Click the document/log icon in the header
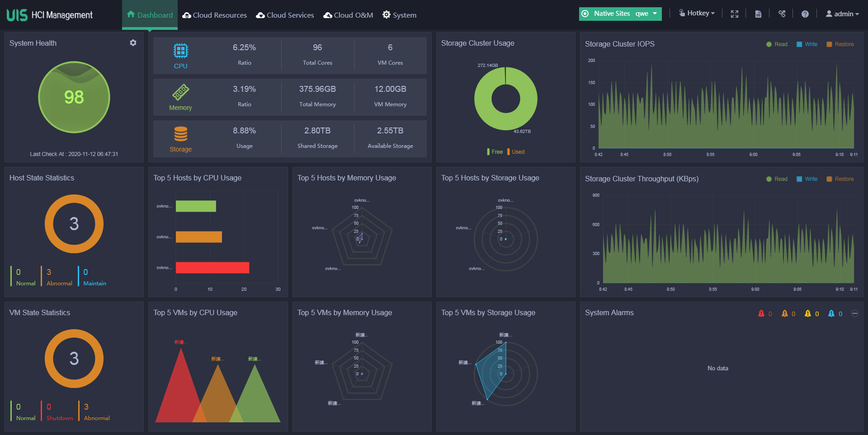Screen dimensions: 868x435 click(x=758, y=14)
